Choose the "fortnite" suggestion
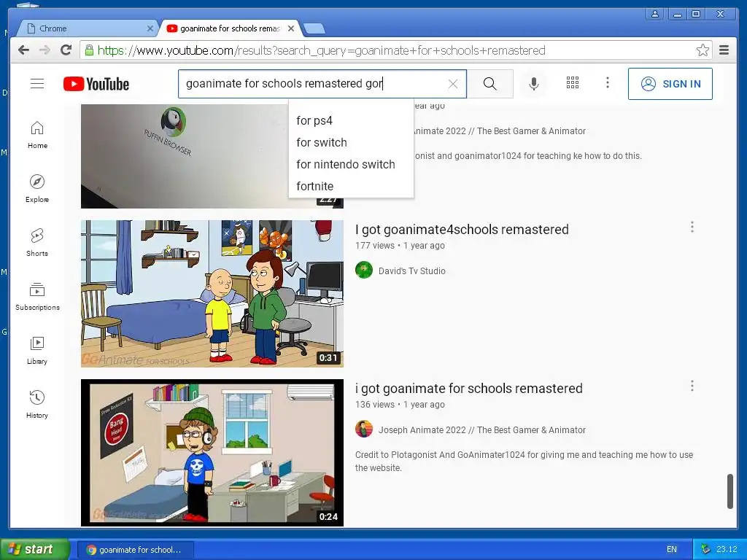This screenshot has width=747, height=560. click(351, 186)
